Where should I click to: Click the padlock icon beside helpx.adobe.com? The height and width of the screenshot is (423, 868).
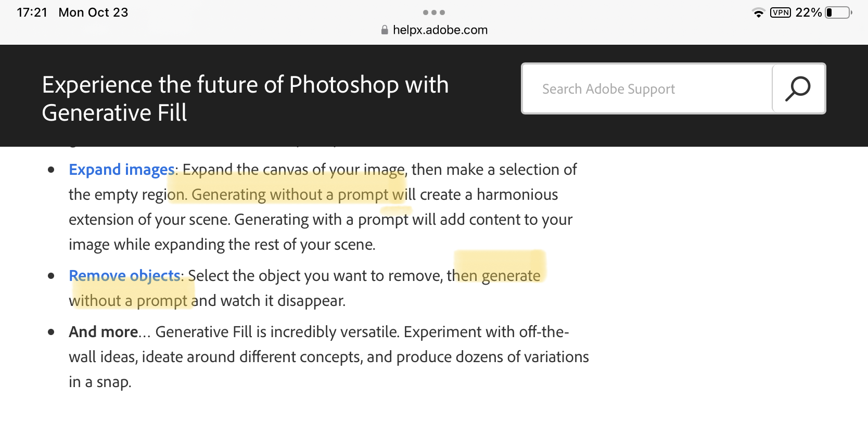[384, 30]
